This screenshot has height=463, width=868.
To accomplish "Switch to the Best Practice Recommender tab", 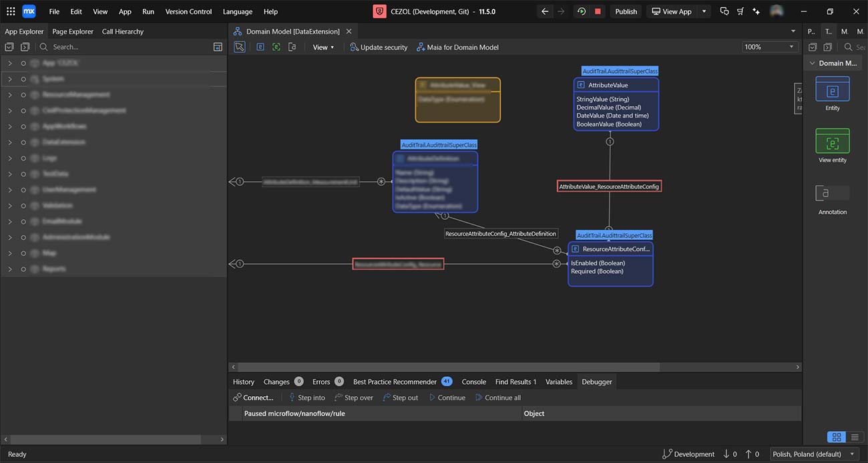I will coord(394,381).
